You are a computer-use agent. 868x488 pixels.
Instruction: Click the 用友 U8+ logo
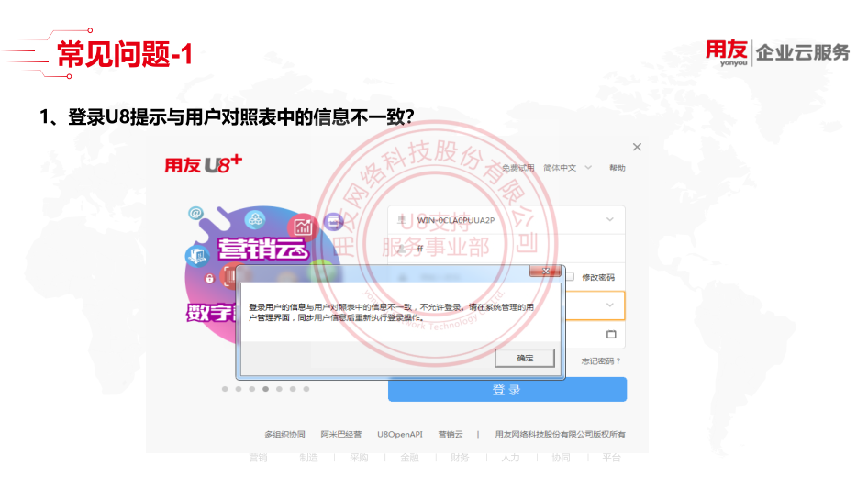[x=203, y=164]
